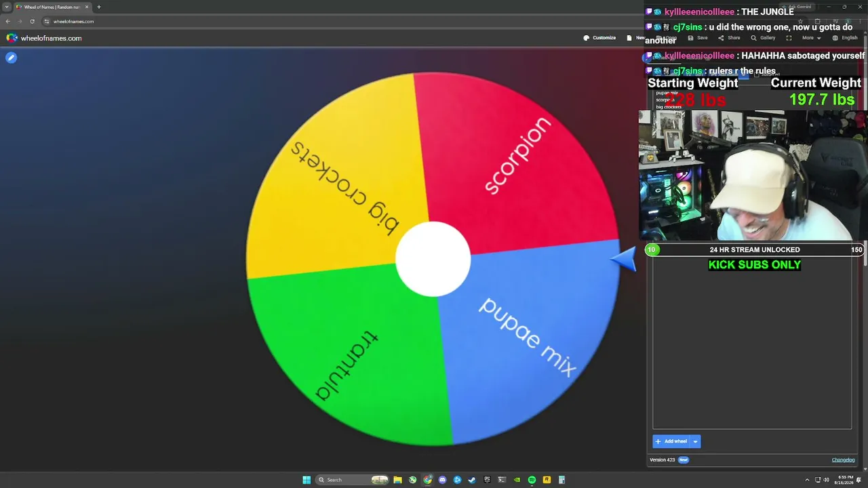Open Epic Games Launcher from taskbar

click(x=487, y=480)
